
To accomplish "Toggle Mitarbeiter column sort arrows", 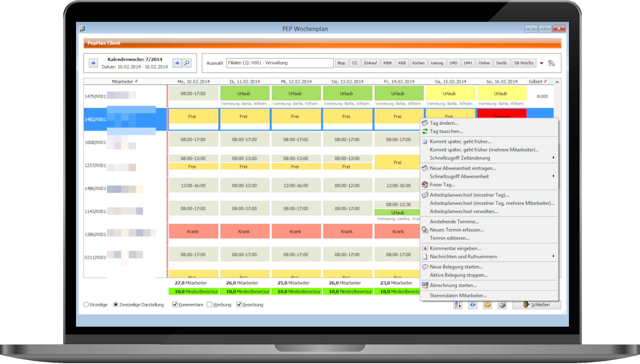I will pos(136,81).
